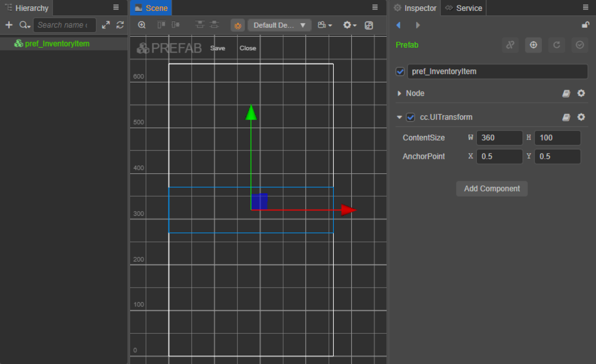The height and width of the screenshot is (364, 596).
Task: Click the add node plus icon in Hierarchy
Action: [x=9, y=25]
